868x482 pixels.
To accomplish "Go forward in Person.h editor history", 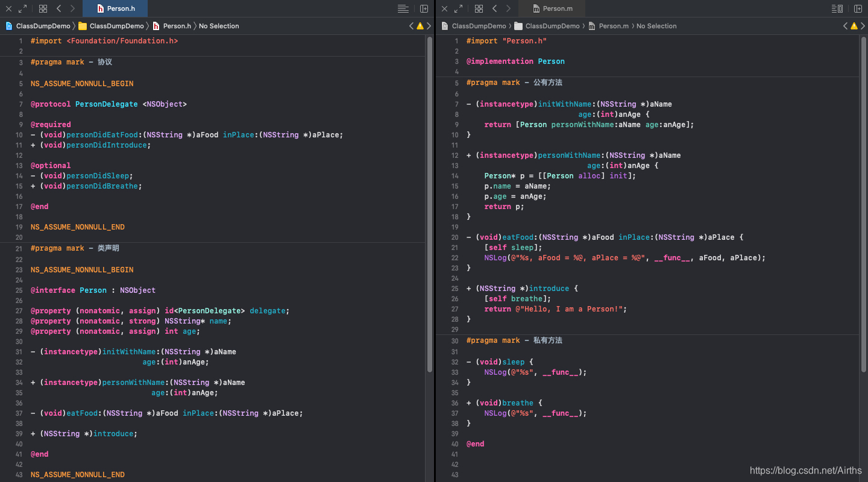I will point(72,8).
